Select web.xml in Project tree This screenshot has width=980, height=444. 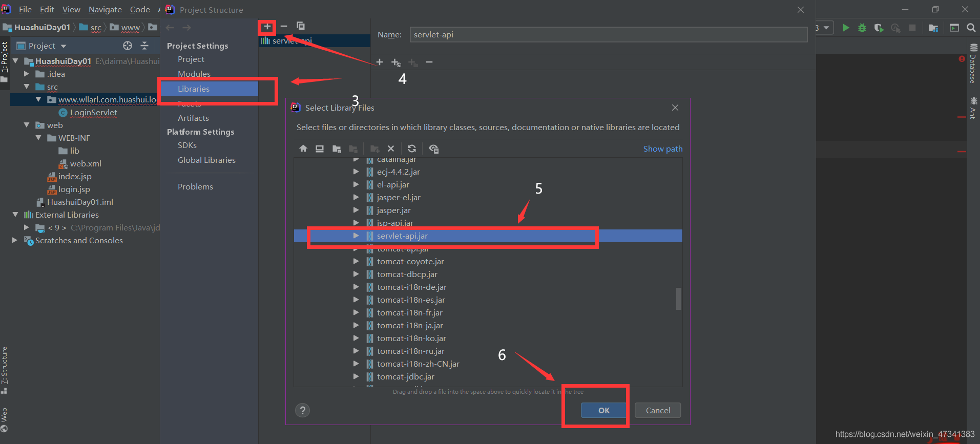coord(86,163)
